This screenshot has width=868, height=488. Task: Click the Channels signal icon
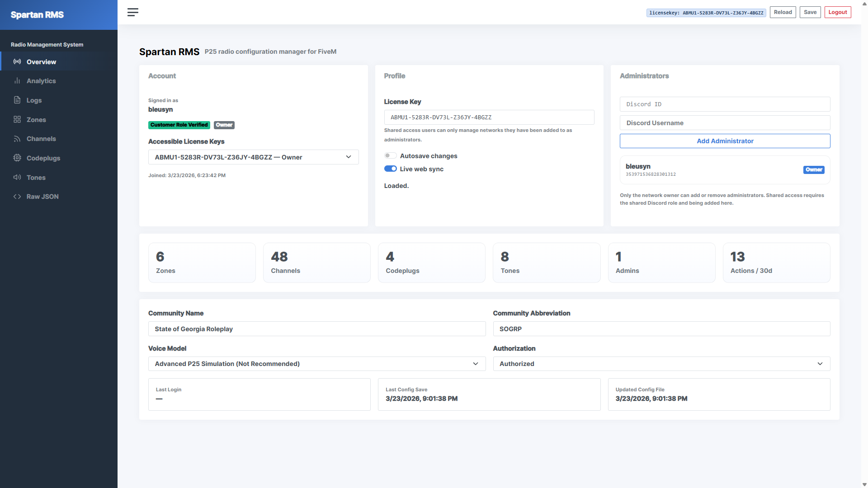pyautogui.click(x=17, y=139)
